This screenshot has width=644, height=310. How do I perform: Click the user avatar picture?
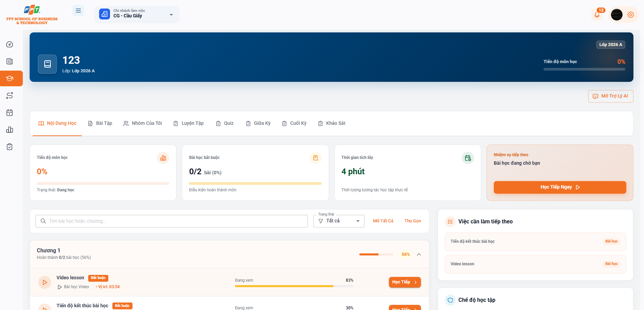point(617,15)
